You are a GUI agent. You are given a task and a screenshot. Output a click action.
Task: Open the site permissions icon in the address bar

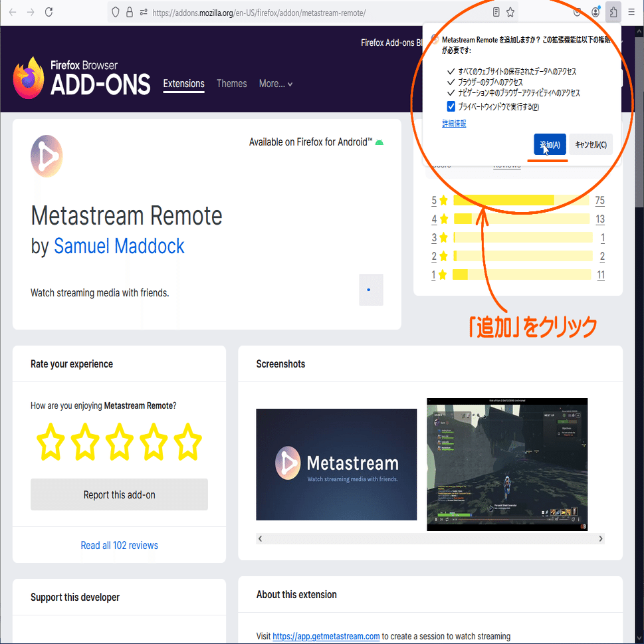click(144, 13)
